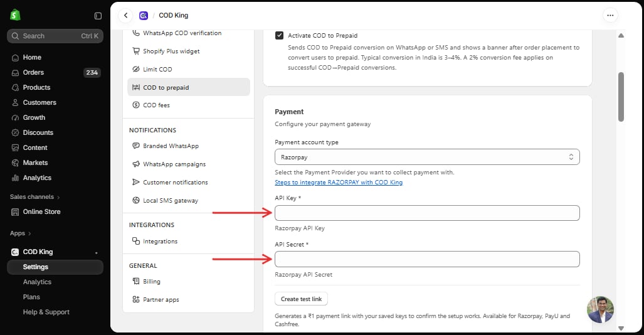
Task: Open the Settings item under COD King
Action: 55,267
